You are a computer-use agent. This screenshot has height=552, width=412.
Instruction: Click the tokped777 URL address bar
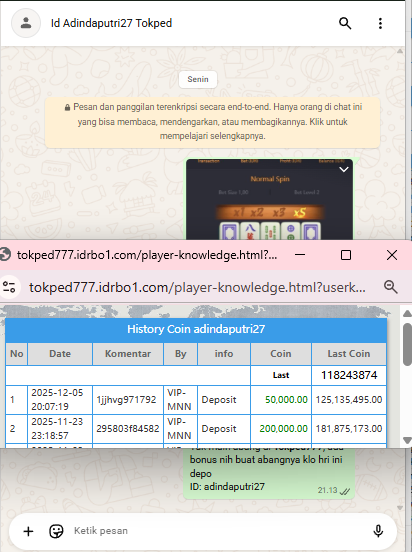point(197,287)
